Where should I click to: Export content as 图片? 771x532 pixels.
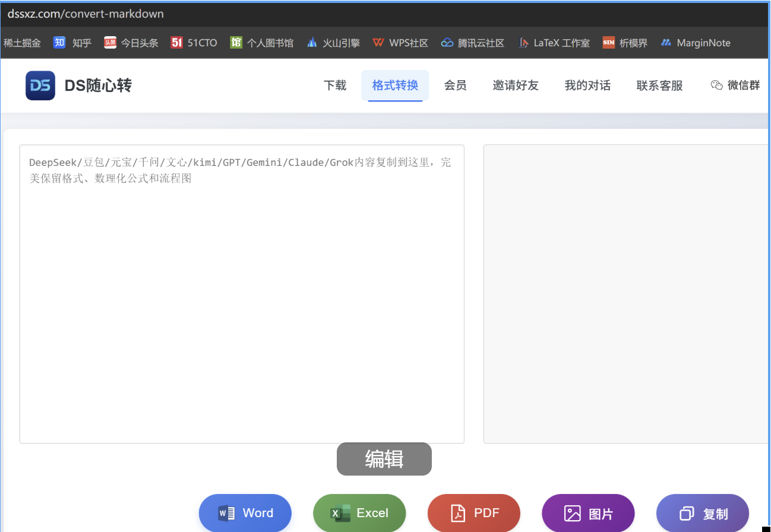click(x=588, y=513)
